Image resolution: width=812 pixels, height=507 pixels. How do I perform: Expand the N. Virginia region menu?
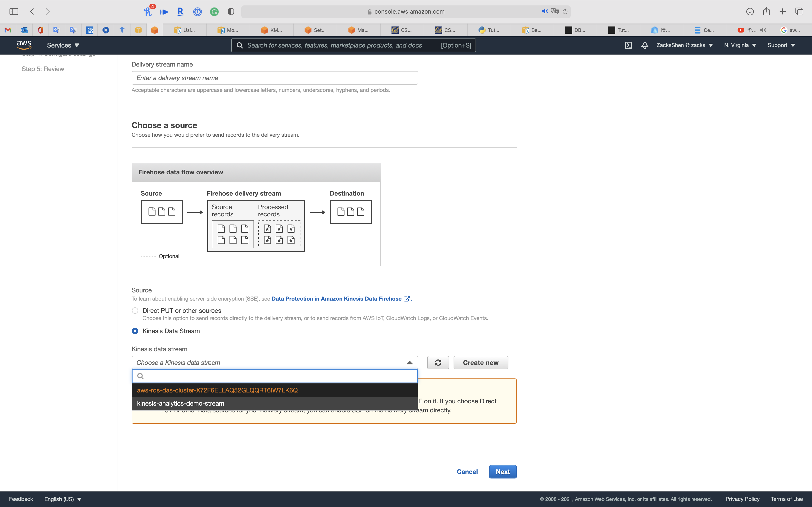point(740,45)
